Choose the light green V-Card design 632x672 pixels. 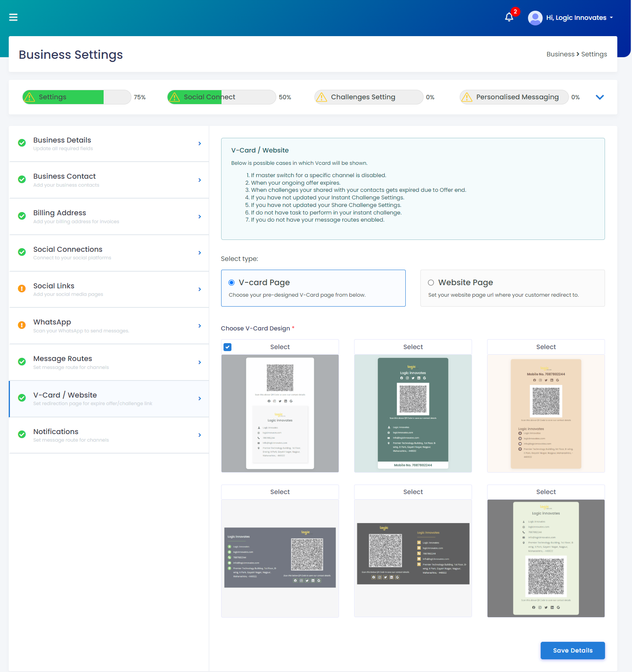(x=546, y=558)
